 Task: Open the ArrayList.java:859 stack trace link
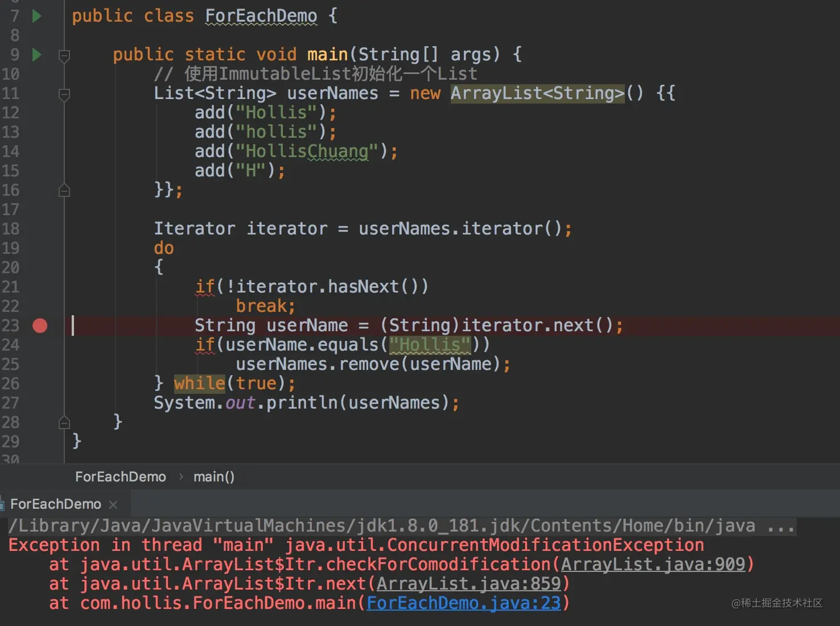(469, 583)
